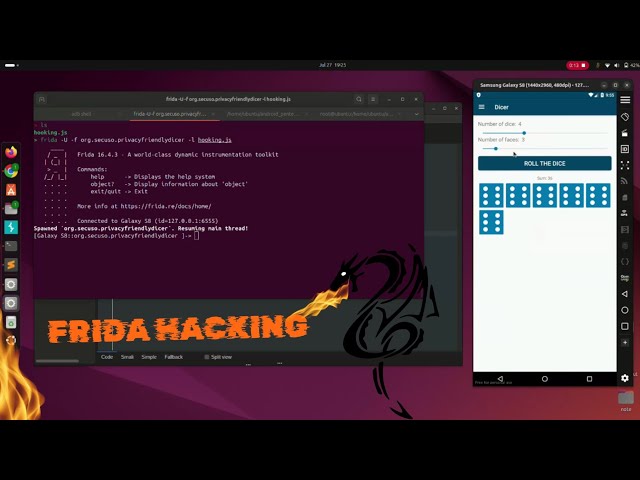Image resolution: width=640 pixels, height=480 pixels.
Task: Open the camera clapper widget in the emulator sidebar
Action: [625, 133]
